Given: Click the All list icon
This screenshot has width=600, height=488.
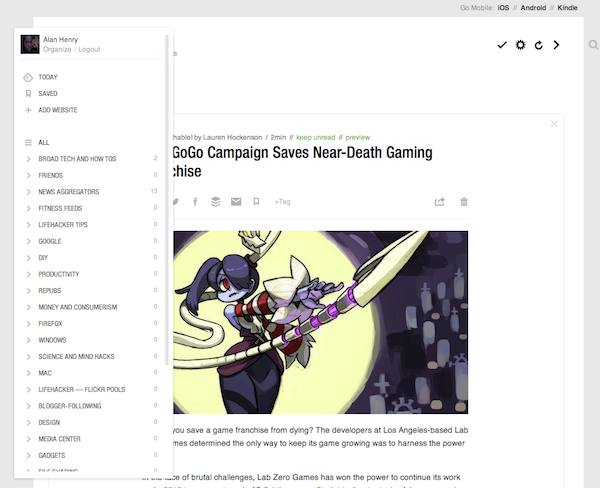Looking at the screenshot, I should pos(28,143).
